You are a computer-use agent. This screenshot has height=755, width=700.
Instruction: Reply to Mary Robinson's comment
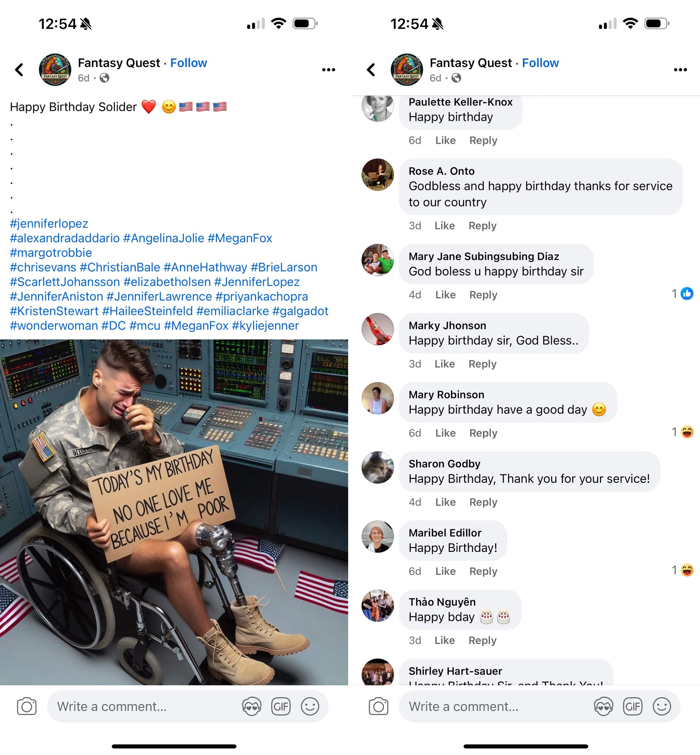point(483,433)
